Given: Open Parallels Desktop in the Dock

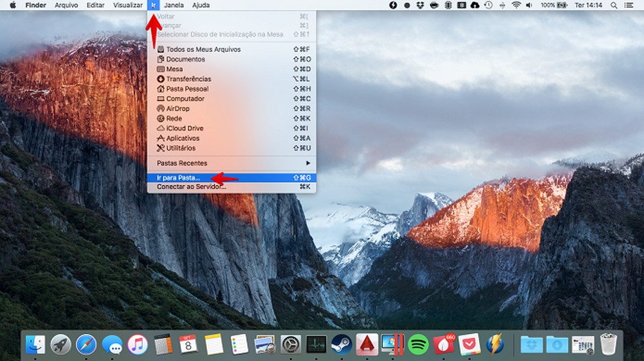Looking at the screenshot, I should point(393,344).
